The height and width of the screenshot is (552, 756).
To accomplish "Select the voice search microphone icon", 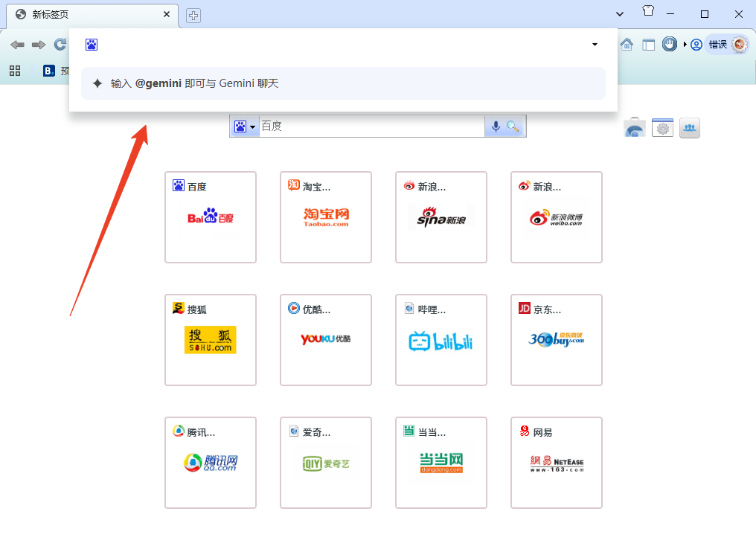I will (x=496, y=126).
